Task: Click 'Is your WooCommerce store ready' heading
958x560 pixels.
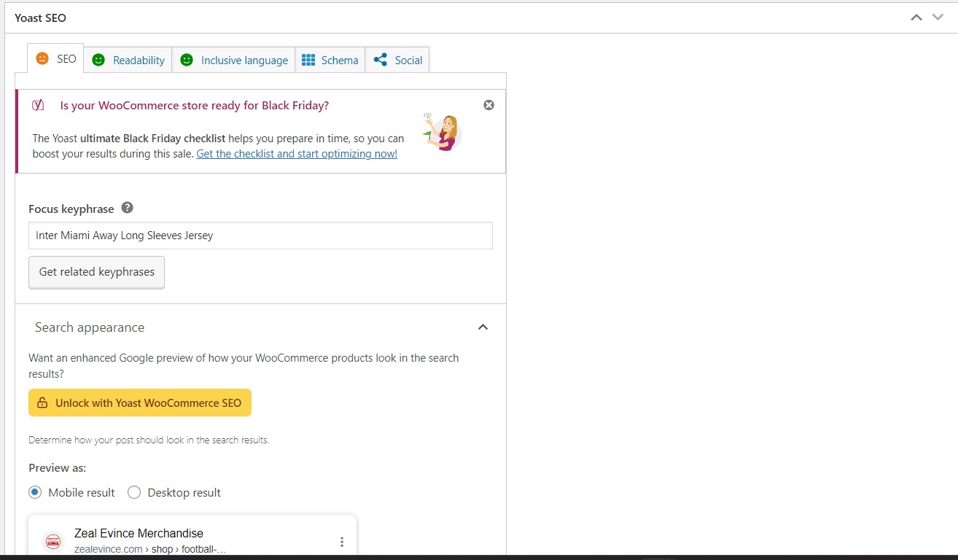Action: pyautogui.click(x=195, y=105)
